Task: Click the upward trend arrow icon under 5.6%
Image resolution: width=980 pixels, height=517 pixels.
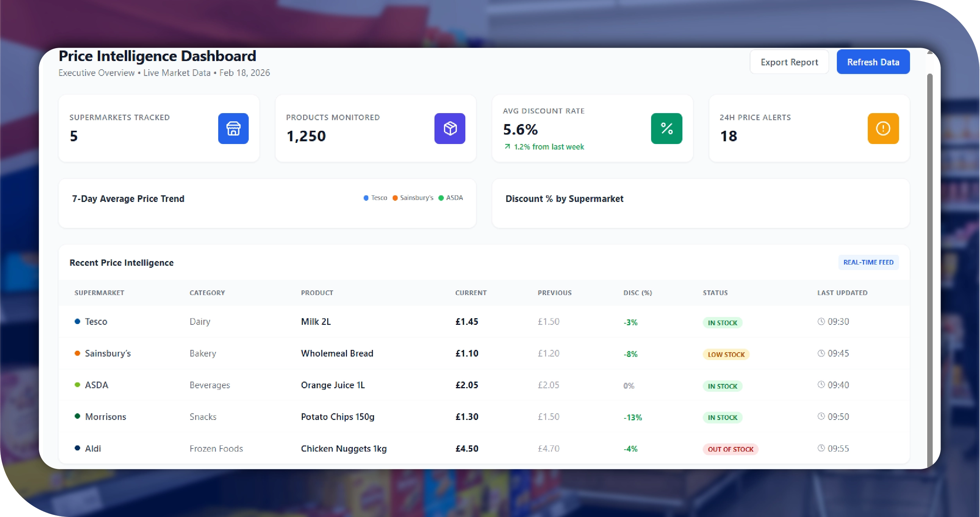Action: pyautogui.click(x=507, y=146)
